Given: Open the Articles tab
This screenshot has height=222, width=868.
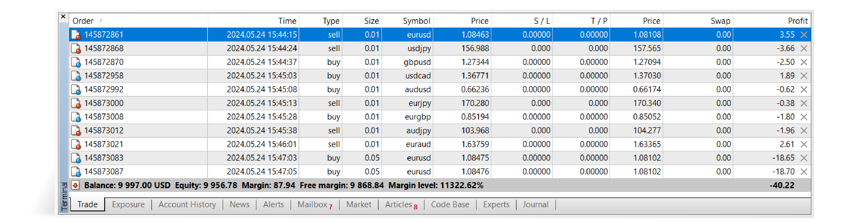Looking at the screenshot, I should point(401,204).
